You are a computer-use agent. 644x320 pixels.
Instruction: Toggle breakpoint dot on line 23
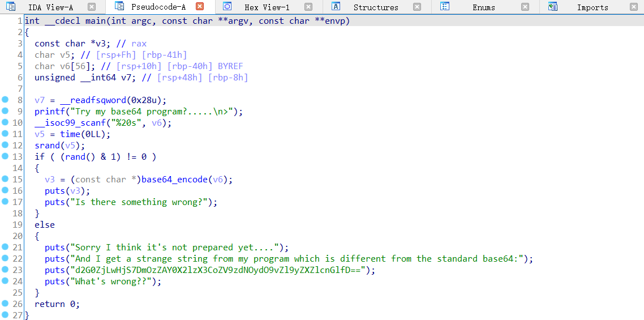point(5,270)
